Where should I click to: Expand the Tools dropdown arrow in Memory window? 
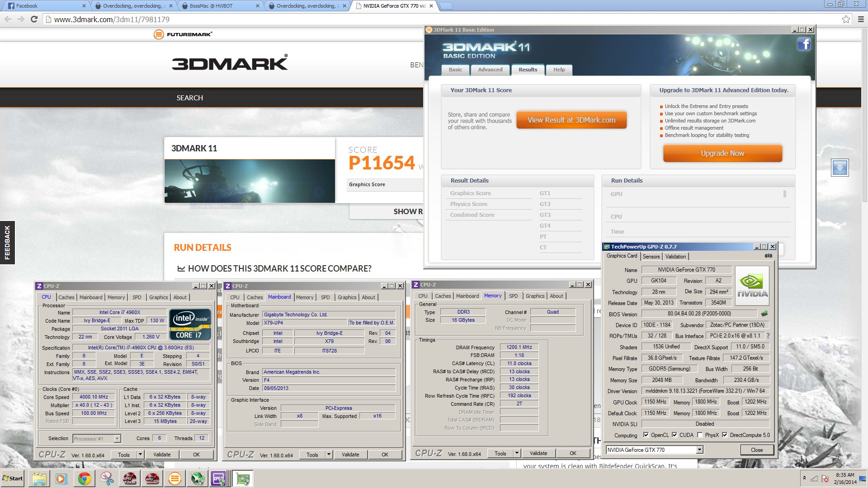517,453
